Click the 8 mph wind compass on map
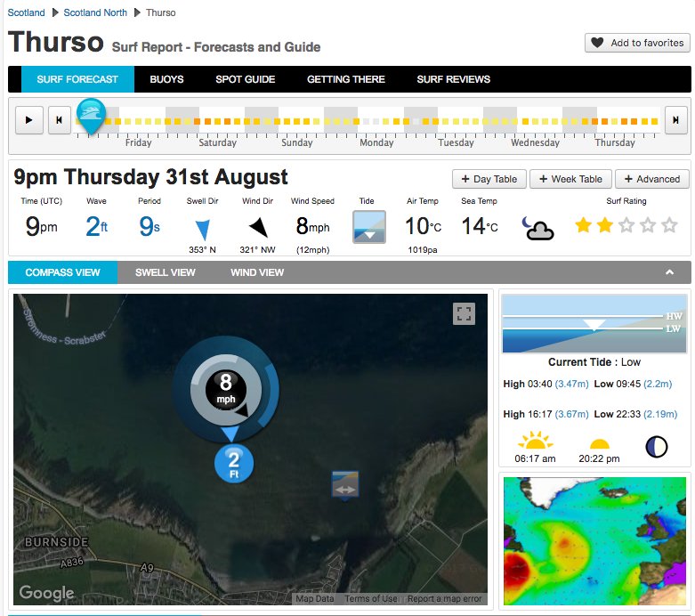 pyautogui.click(x=226, y=389)
